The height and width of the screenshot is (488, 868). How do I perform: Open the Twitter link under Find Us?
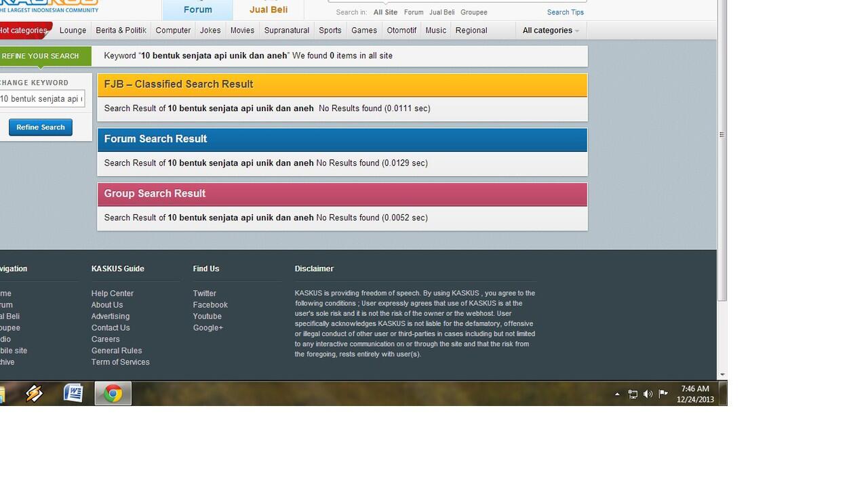click(x=205, y=293)
